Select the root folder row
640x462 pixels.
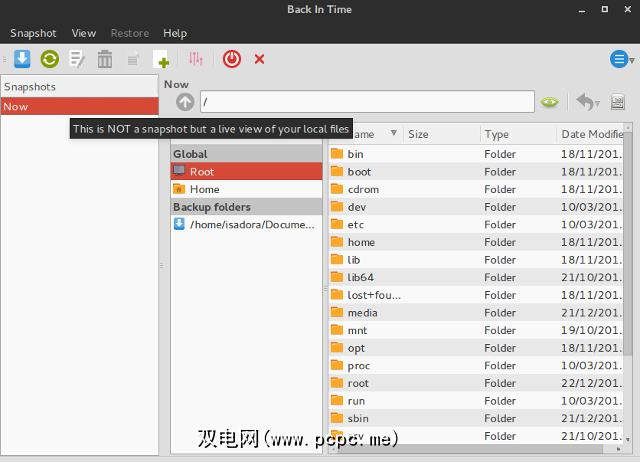coord(476,383)
